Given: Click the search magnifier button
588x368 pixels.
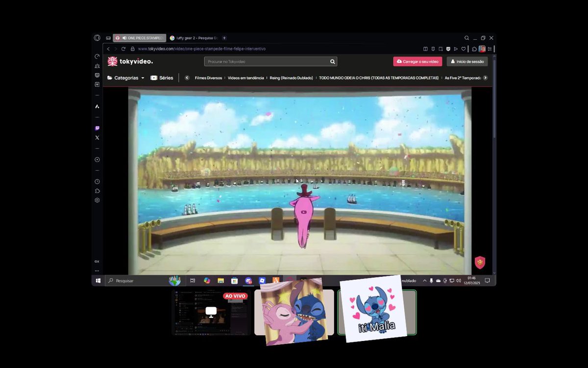Looking at the screenshot, I should pyautogui.click(x=332, y=61).
